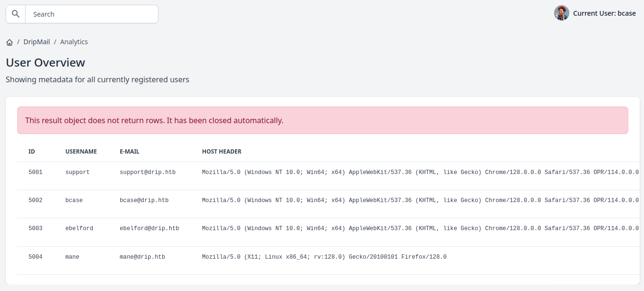This screenshot has height=291, width=644.
Task: Open the DripMail breadcrumb link
Action: 37,42
